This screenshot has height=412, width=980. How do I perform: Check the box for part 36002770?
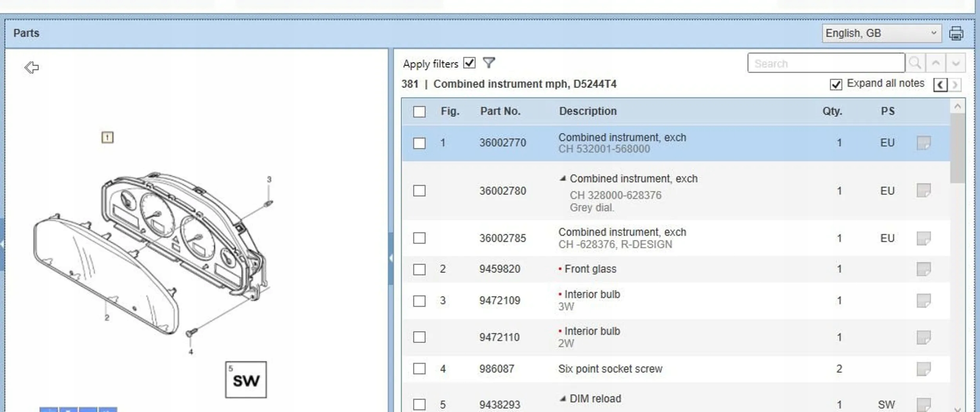pyautogui.click(x=419, y=143)
